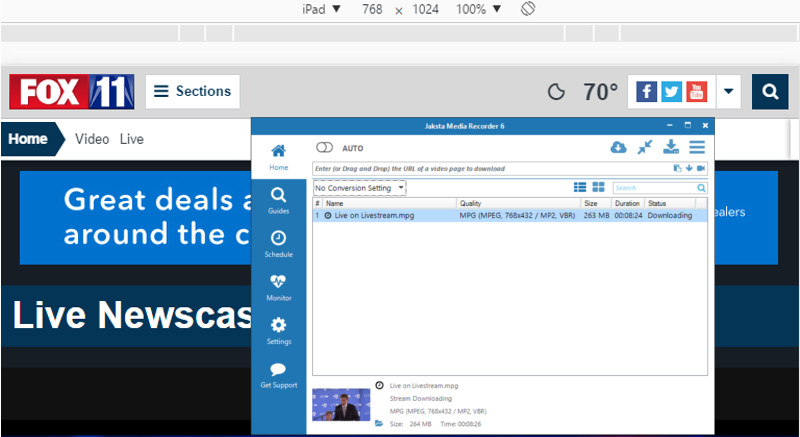Click the 00:08:24 duration cell
800x437 pixels.
coord(628,216)
